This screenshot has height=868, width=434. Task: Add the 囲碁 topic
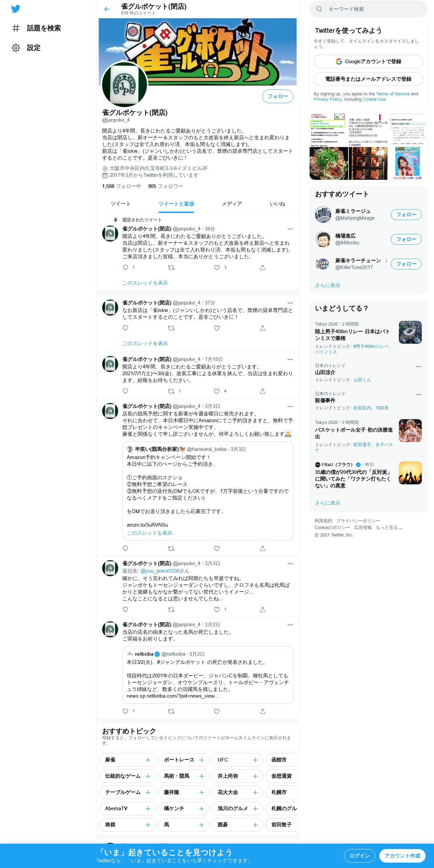click(x=255, y=825)
